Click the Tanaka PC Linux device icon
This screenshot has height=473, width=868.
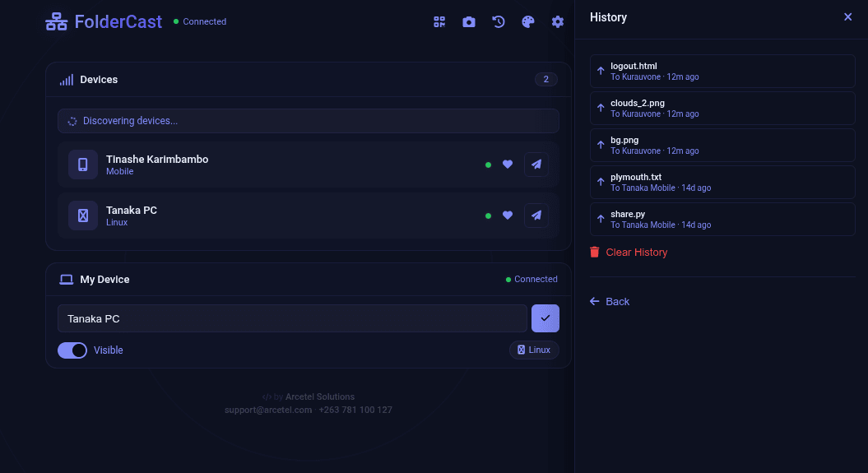[83, 216]
